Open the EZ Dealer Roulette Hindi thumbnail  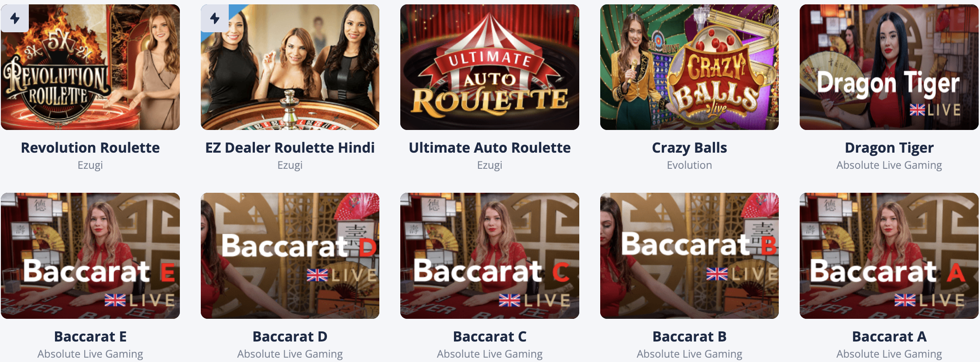tap(290, 67)
